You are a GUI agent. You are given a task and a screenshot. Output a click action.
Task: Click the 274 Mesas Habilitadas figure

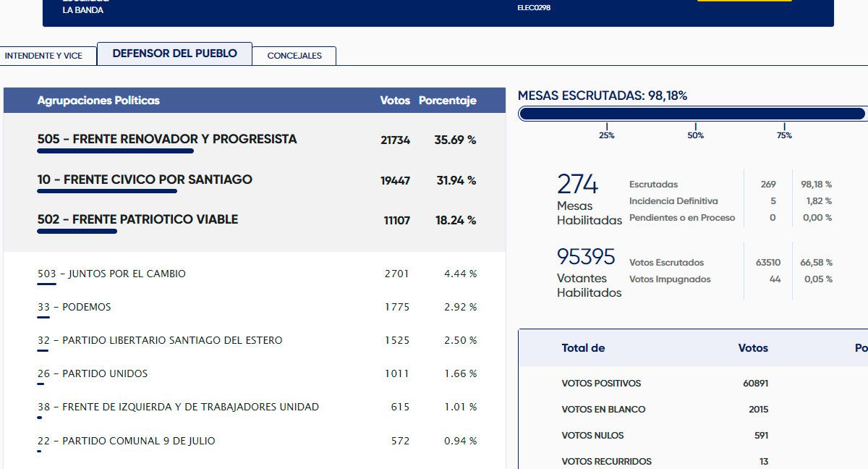coord(578,185)
